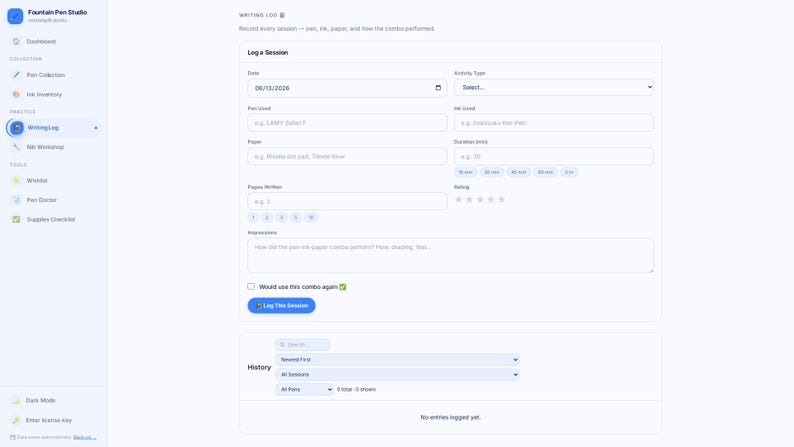
Task: Open the Newest First sort dropdown
Action: tap(398, 359)
